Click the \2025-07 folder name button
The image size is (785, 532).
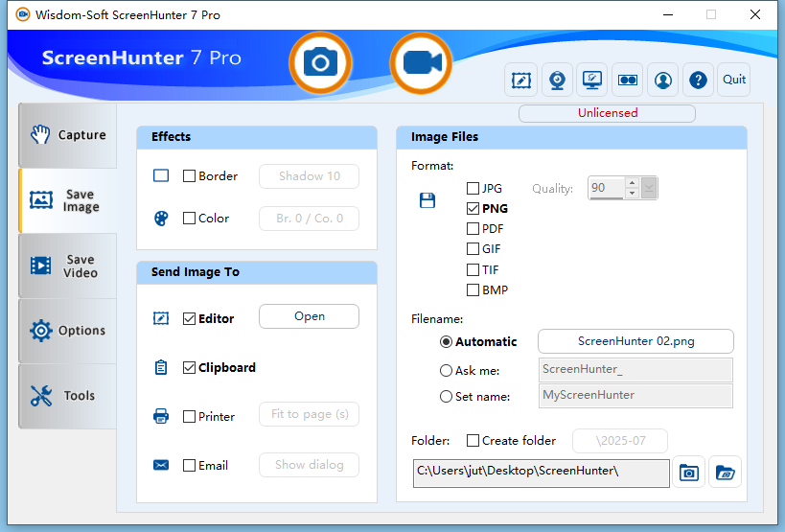tap(620, 441)
